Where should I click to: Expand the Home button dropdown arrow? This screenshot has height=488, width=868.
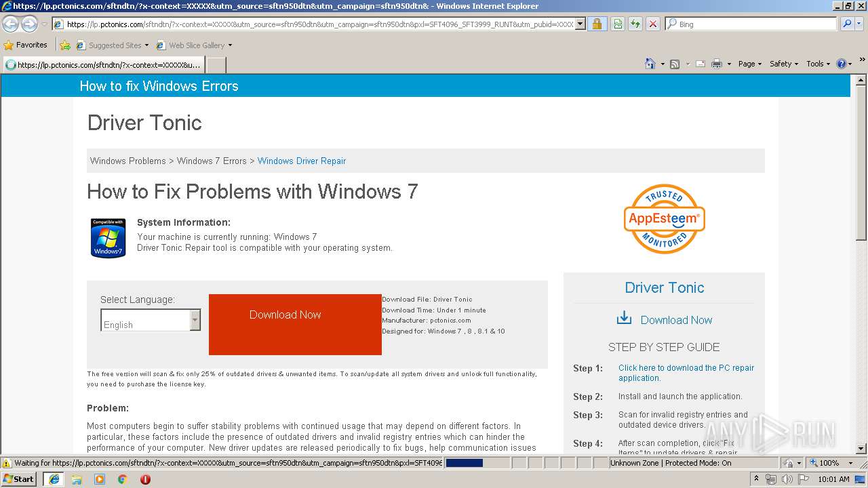point(663,64)
